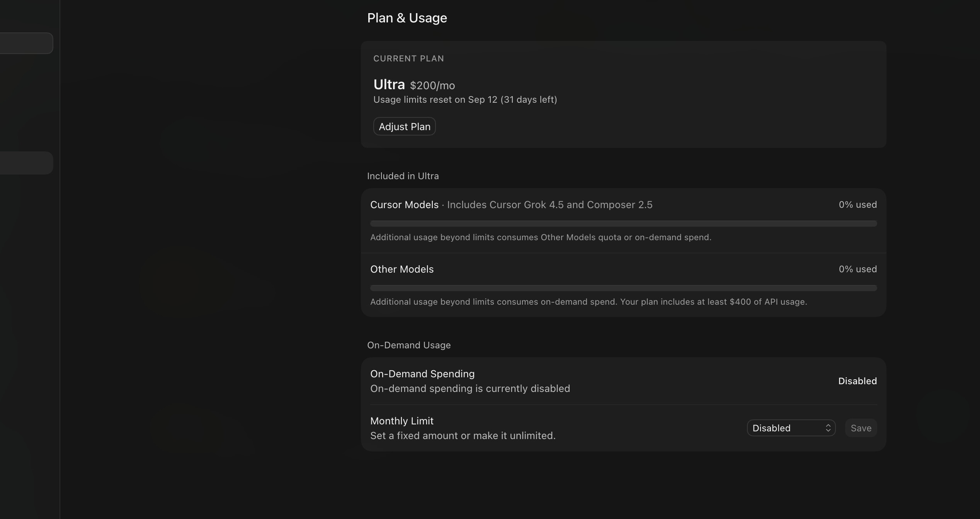
Task: Click the fixed amount or unlimited description
Action: 463,436
